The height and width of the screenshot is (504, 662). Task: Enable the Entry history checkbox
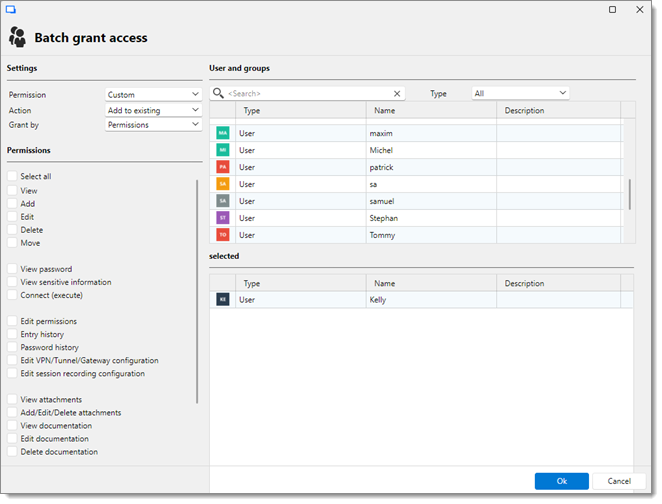12,334
